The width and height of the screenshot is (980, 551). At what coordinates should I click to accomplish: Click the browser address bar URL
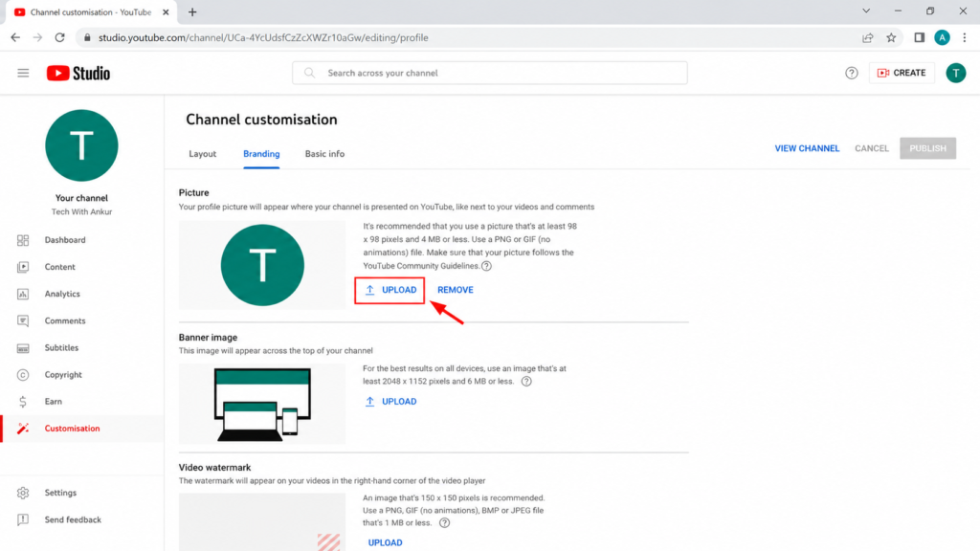(x=263, y=37)
